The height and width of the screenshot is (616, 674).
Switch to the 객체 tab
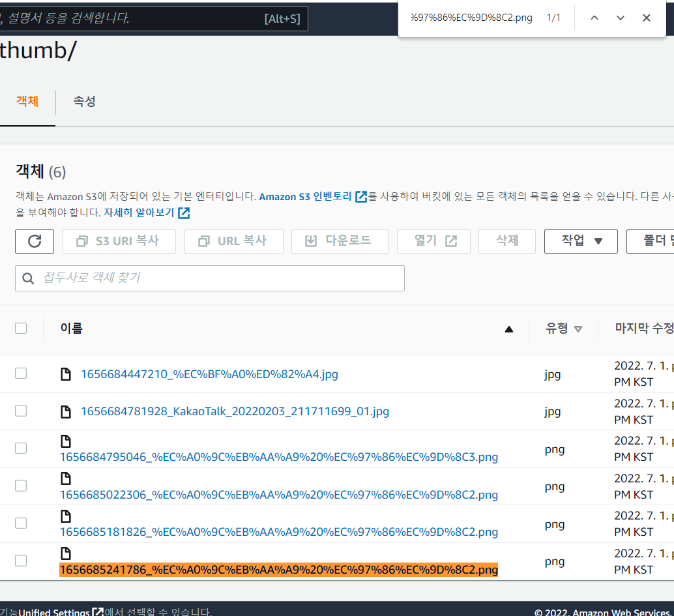point(27,102)
